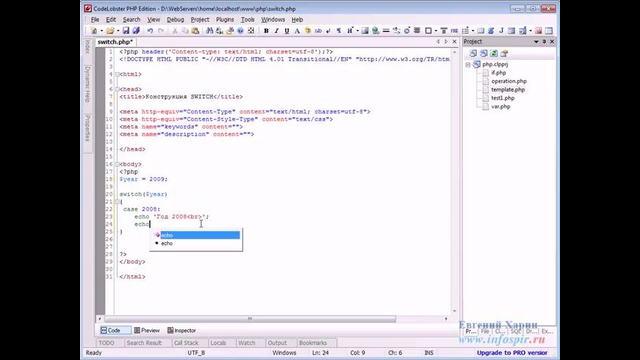Open the Edit menu
640x360 pixels.
(111, 20)
